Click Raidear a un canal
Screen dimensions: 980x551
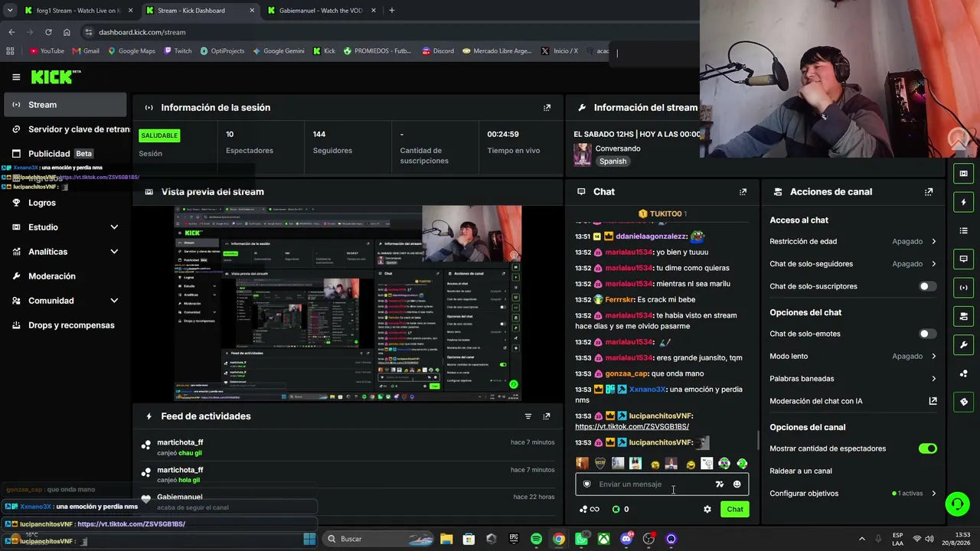click(801, 471)
